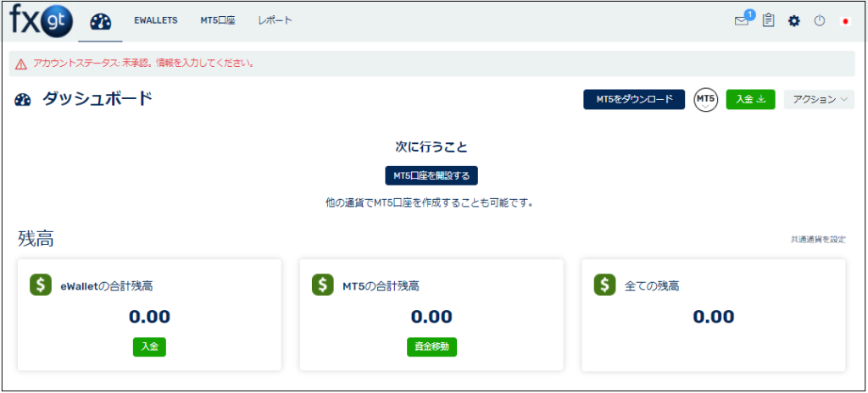Click the green 入金 button at top
The width and height of the screenshot is (868, 393).
(750, 100)
